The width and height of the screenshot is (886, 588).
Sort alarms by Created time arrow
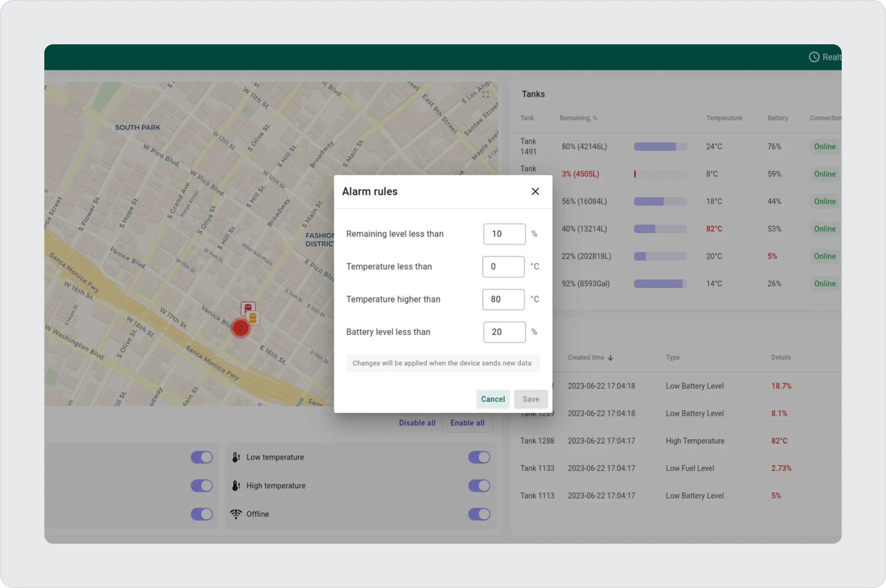pyautogui.click(x=610, y=358)
